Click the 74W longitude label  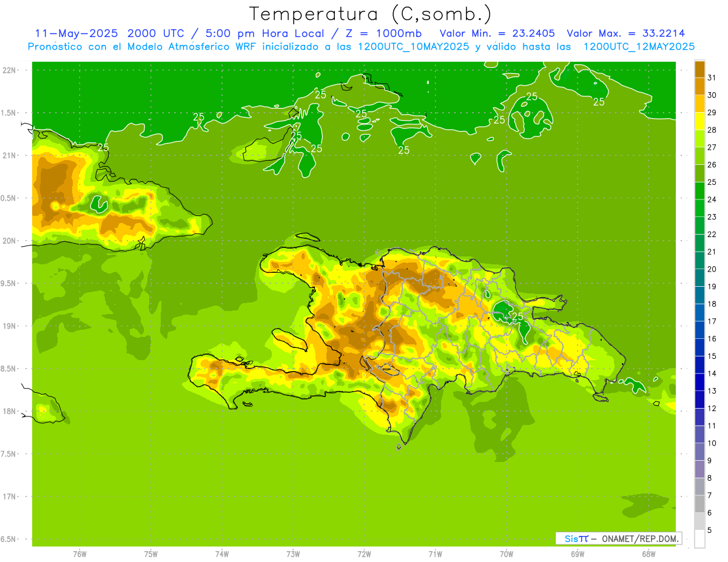click(222, 554)
